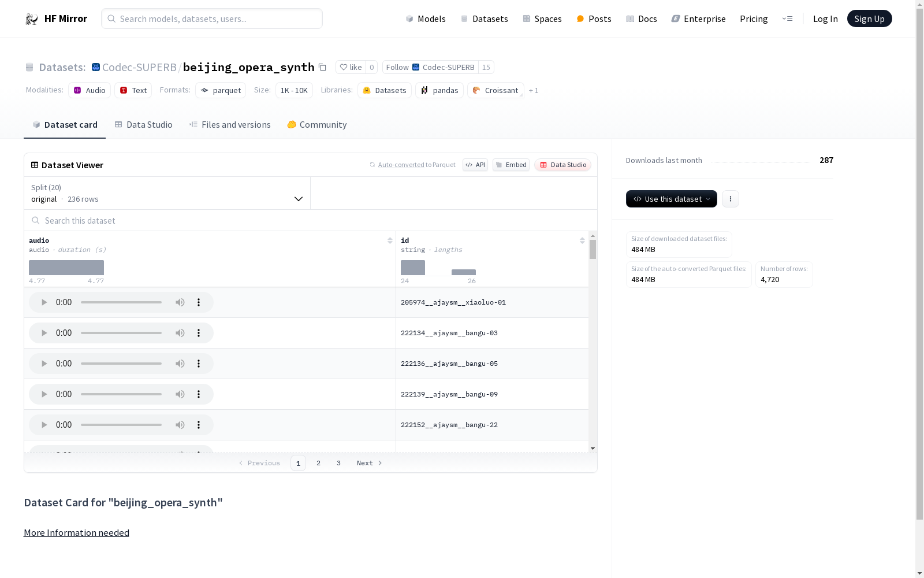Viewport: 924px width, 578px height.
Task: Like the dataset with heart button
Action: (351, 67)
